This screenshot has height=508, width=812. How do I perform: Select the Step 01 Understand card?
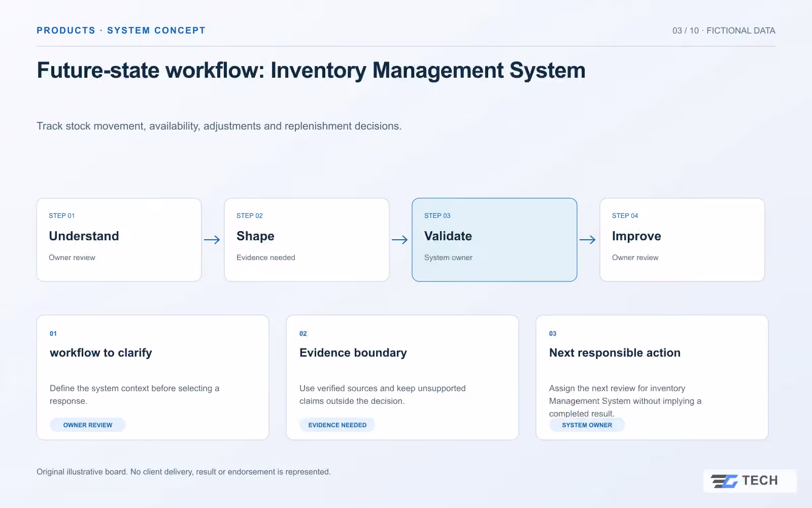pyautogui.click(x=119, y=240)
